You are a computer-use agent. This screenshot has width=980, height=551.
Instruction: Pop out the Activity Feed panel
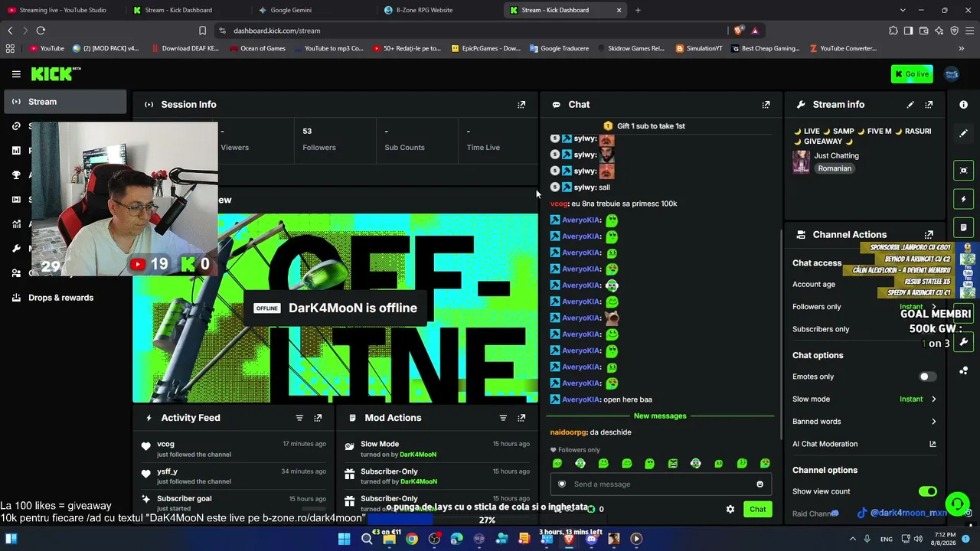318,418
